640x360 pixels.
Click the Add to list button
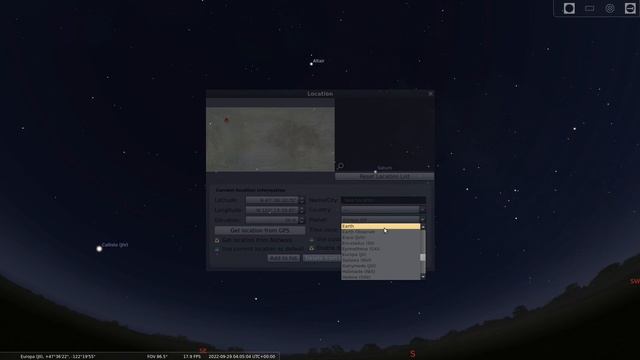click(x=284, y=258)
